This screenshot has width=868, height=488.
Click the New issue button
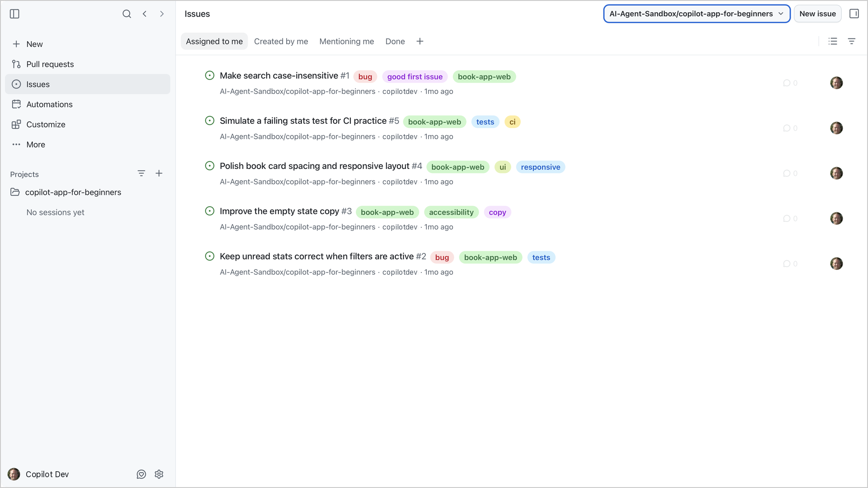click(x=817, y=14)
